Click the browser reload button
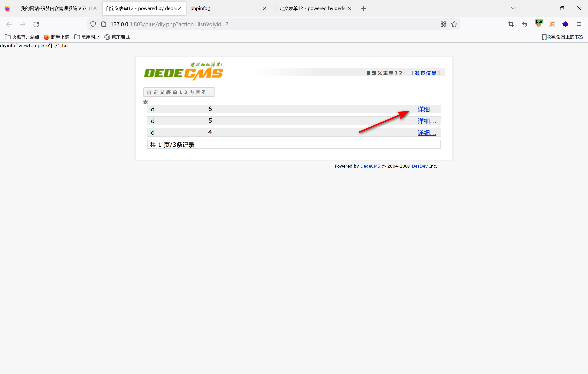The height and width of the screenshot is (374, 588). 36,24
